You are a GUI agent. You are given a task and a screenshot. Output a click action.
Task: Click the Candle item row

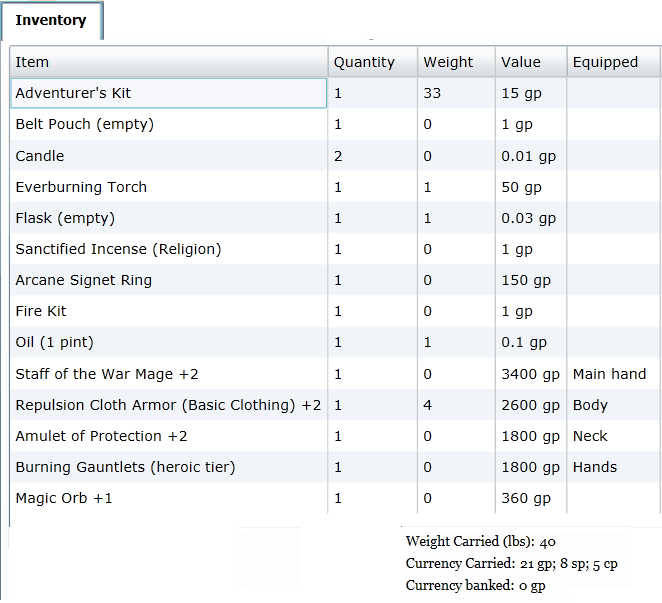pos(40,156)
